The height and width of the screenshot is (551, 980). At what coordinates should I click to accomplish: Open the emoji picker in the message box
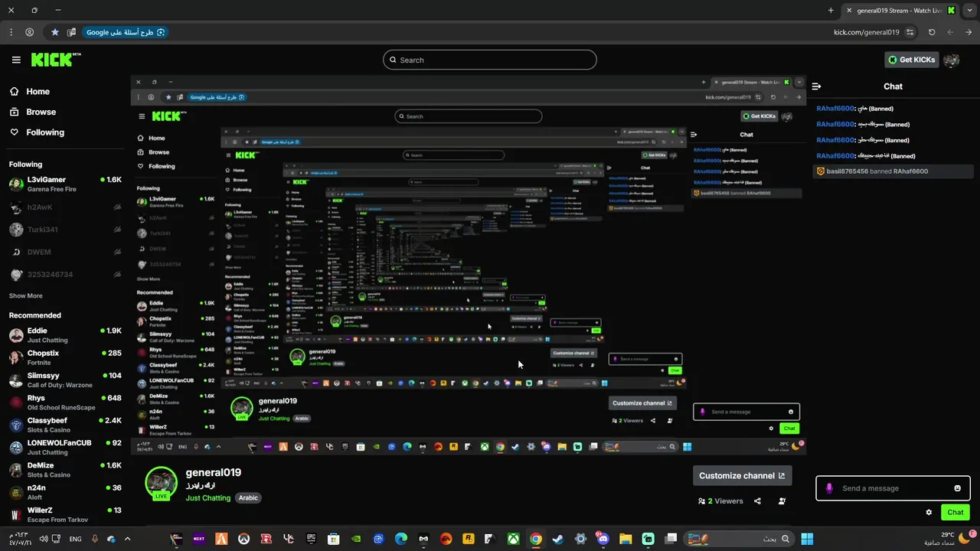click(x=957, y=488)
